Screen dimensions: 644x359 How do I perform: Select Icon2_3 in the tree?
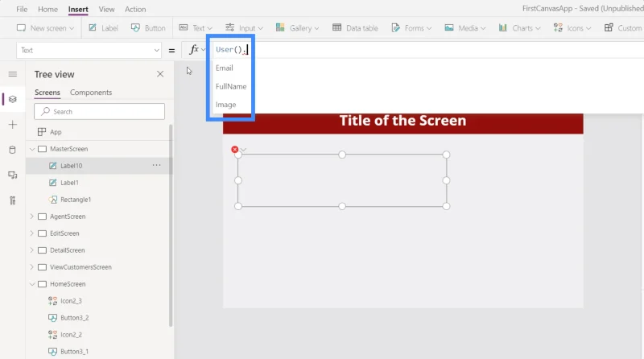71,301
